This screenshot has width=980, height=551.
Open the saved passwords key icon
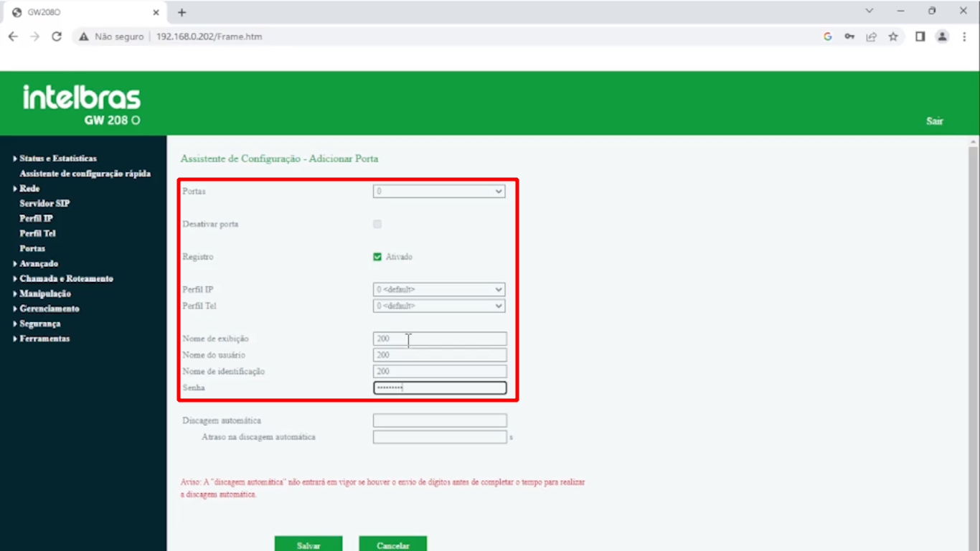[x=849, y=37]
